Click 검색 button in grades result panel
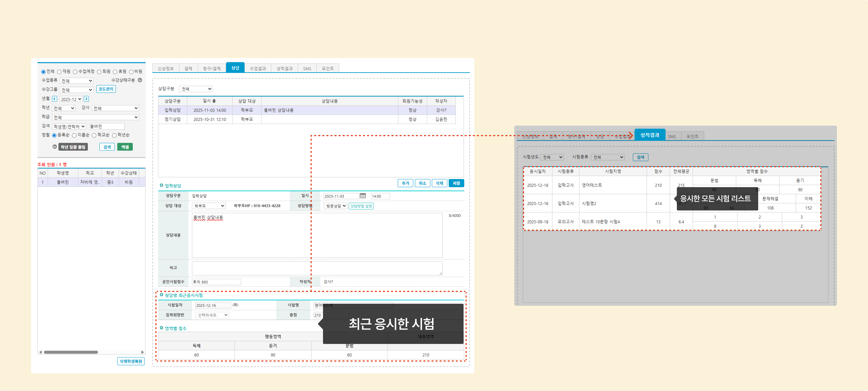 641,157
